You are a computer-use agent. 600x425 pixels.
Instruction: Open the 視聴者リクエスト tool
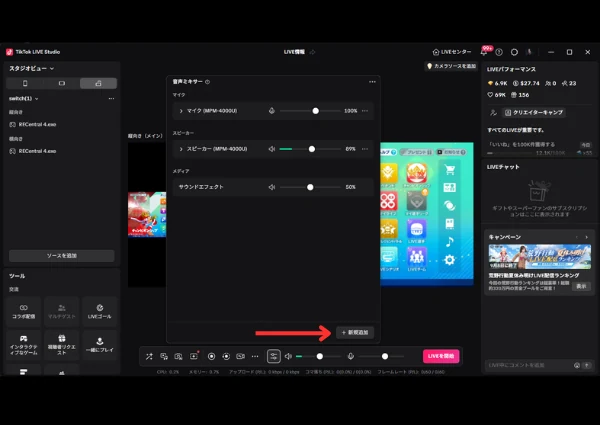click(x=62, y=345)
